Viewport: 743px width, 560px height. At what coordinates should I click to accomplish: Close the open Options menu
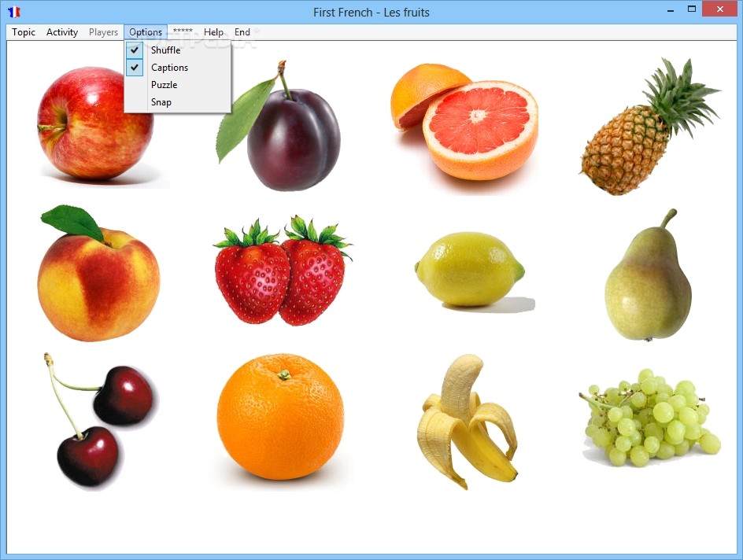coord(146,32)
